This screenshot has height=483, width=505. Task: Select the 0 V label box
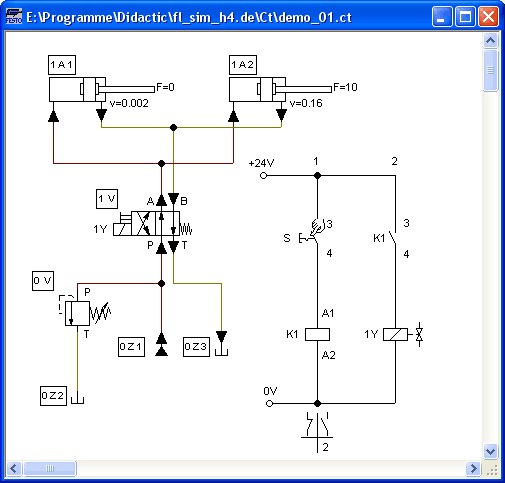pos(43,281)
